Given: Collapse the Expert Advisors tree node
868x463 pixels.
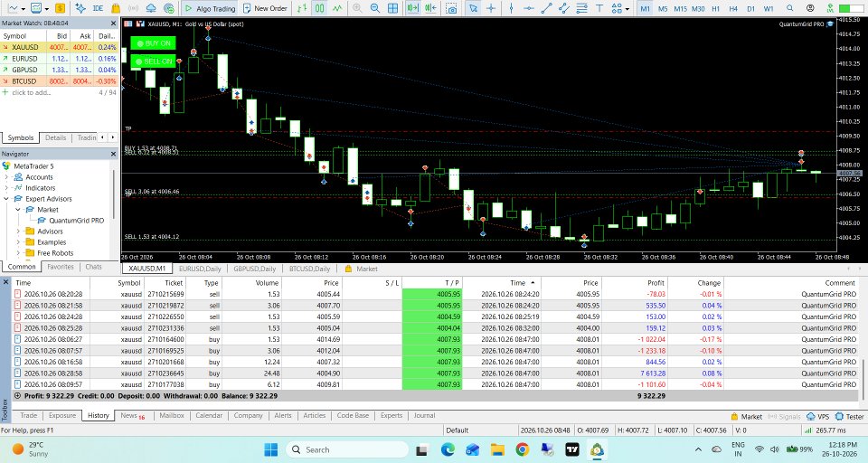Looking at the screenshot, I should (x=6, y=199).
